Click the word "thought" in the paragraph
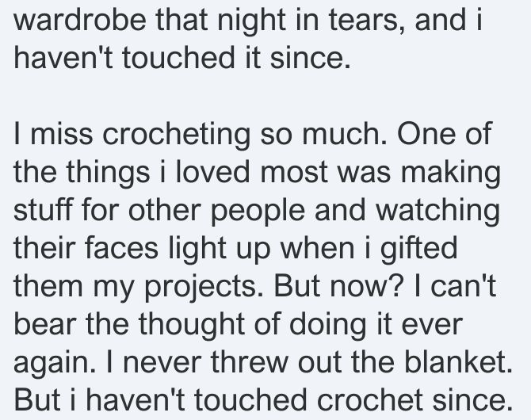531x420 pixels. coord(191,323)
